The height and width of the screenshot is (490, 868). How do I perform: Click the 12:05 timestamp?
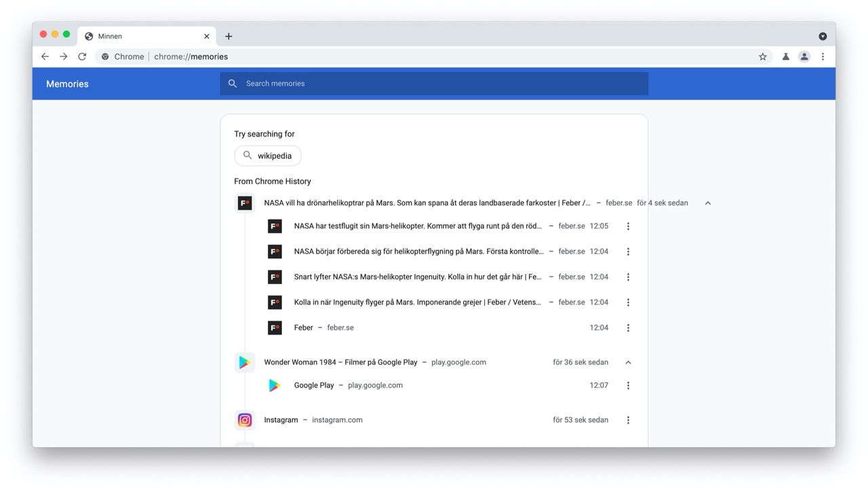[599, 226]
